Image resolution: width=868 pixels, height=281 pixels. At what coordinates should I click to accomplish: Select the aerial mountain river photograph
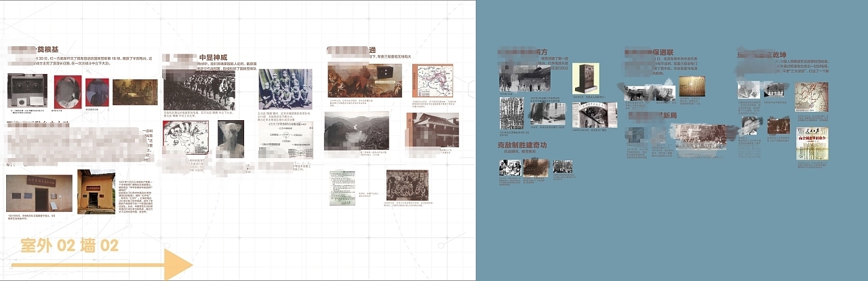[x=357, y=130]
